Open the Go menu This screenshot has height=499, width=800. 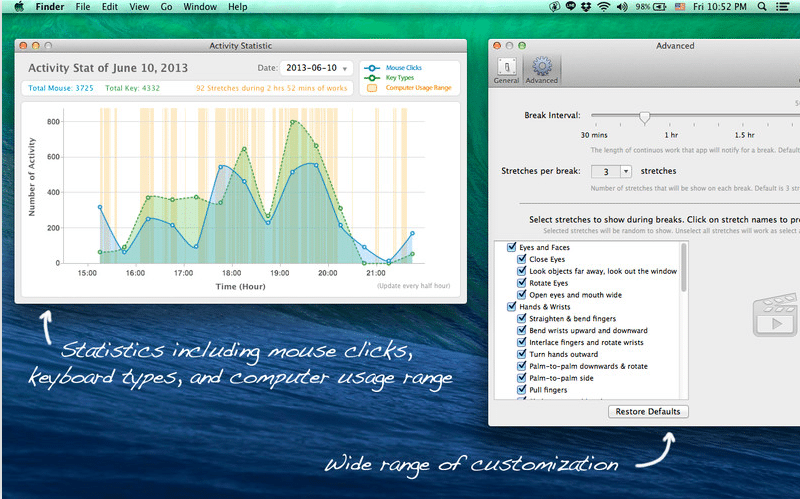(x=166, y=7)
